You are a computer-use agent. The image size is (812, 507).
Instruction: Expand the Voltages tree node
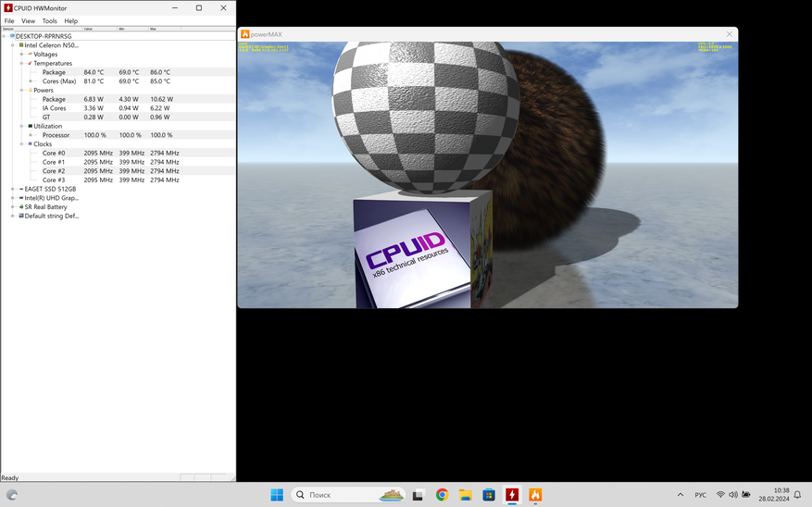click(21, 55)
